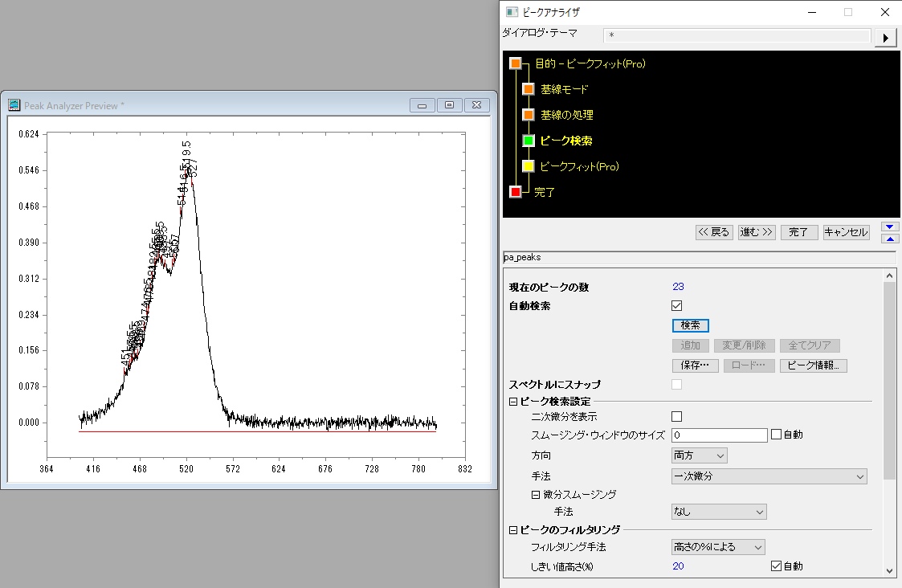This screenshot has height=588, width=902.
Task: Toggle the しきい値高さ 自動 checkbox
Action: pyautogui.click(x=776, y=566)
